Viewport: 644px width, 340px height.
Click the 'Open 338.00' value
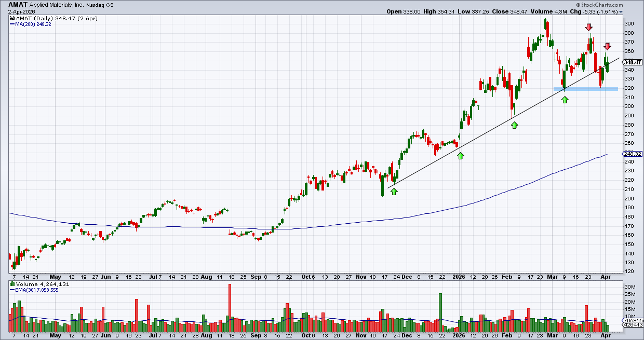tap(404, 12)
